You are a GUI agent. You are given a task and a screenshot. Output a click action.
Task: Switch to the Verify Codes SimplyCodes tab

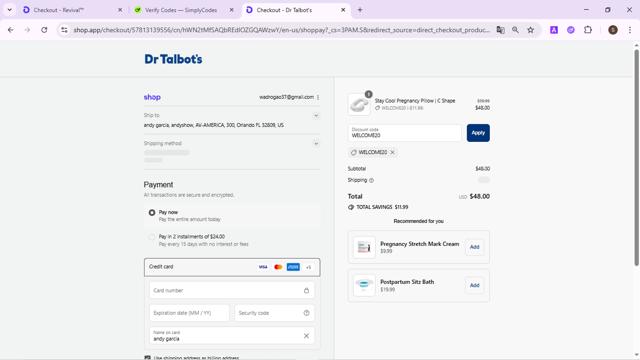184,10
